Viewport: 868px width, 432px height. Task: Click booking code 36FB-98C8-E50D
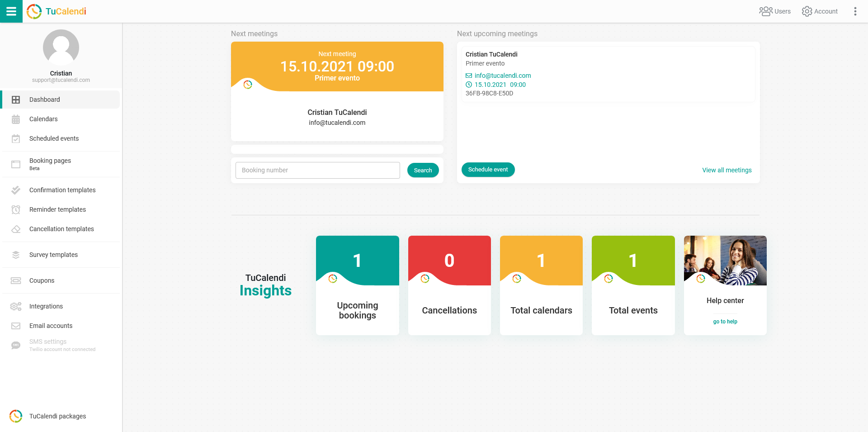[489, 93]
